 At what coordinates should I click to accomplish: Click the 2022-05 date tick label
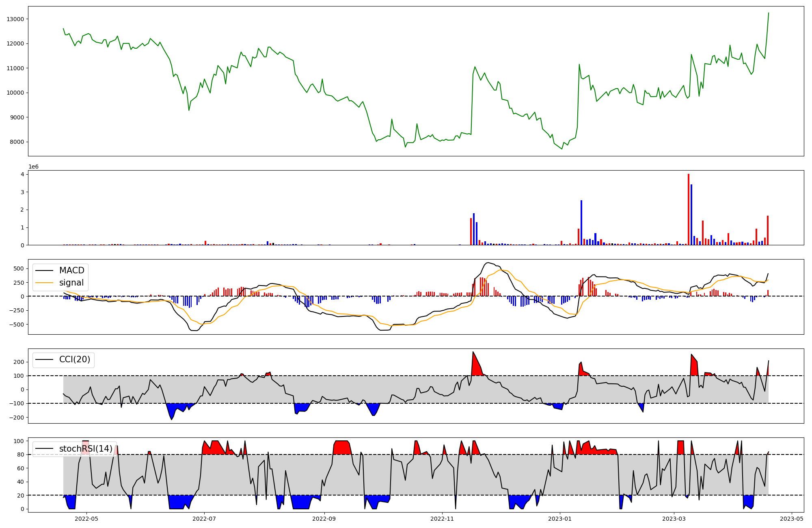tap(87, 519)
